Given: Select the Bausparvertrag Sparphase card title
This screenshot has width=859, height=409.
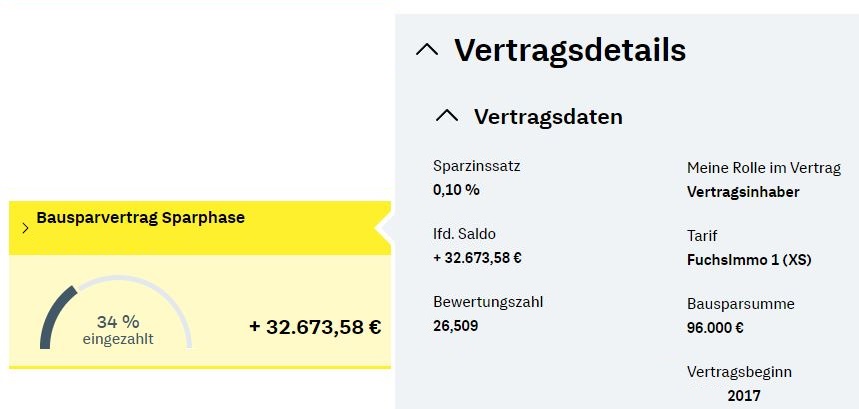Looking at the screenshot, I should [140, 217].
